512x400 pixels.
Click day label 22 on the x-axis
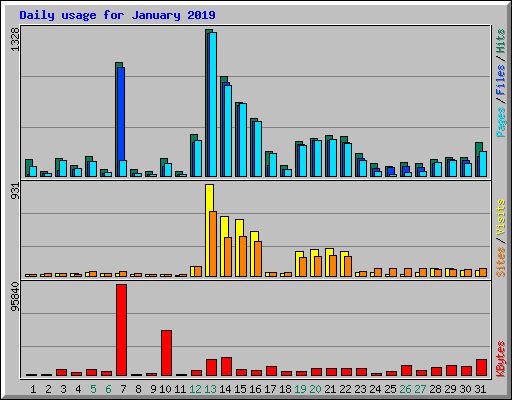345,389
